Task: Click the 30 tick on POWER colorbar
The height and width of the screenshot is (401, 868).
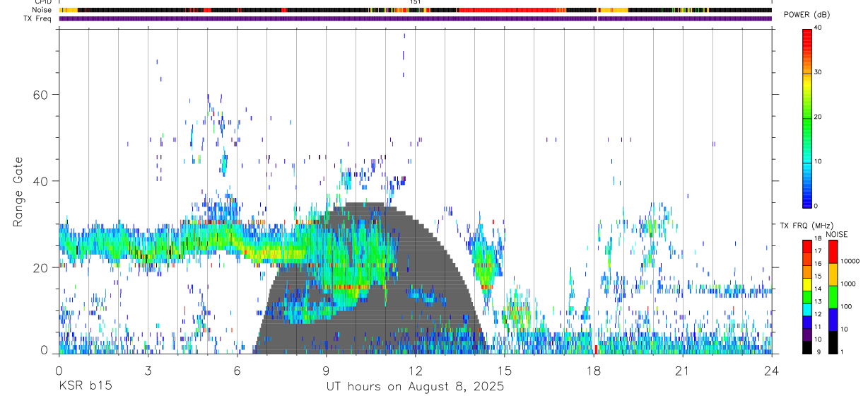Action: [816, 72]
